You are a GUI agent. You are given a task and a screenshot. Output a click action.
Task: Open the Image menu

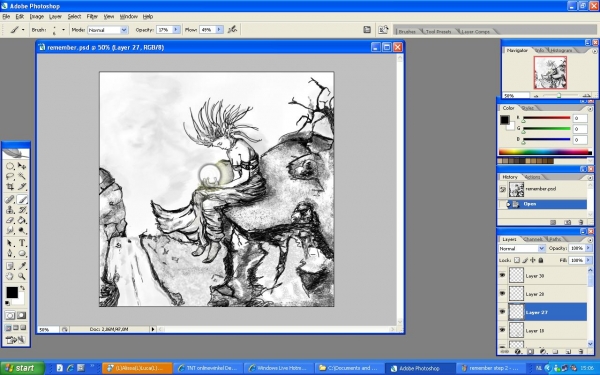coord(37,16)
